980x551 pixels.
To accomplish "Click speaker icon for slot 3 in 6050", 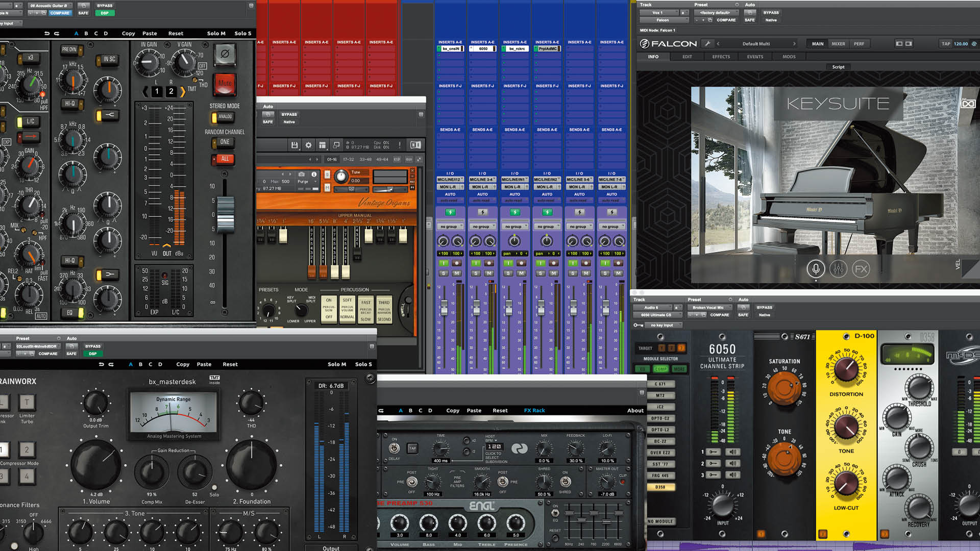I will [733, 474].
